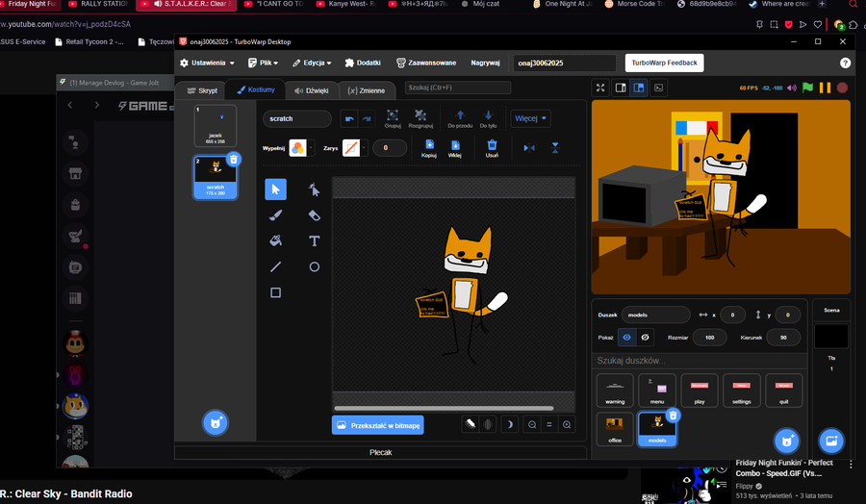Select the Text tool

point(315,240)
